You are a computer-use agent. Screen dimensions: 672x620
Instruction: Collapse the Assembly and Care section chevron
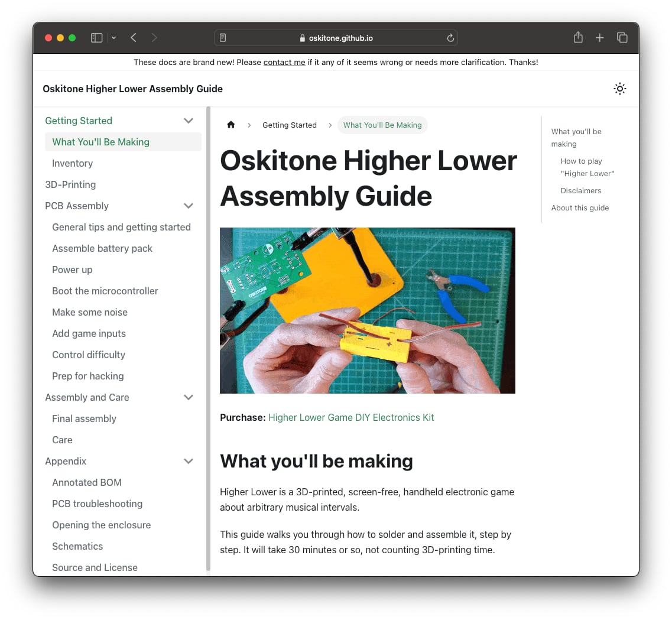(189, 398)
